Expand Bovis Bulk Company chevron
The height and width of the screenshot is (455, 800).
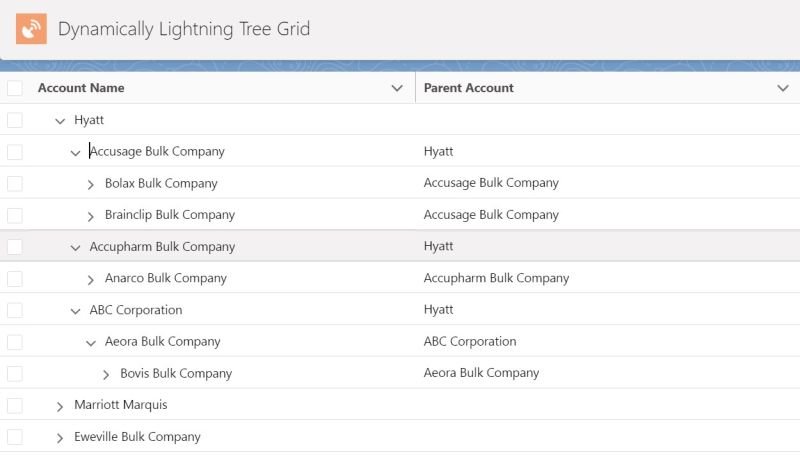click(x=106, y=374)
